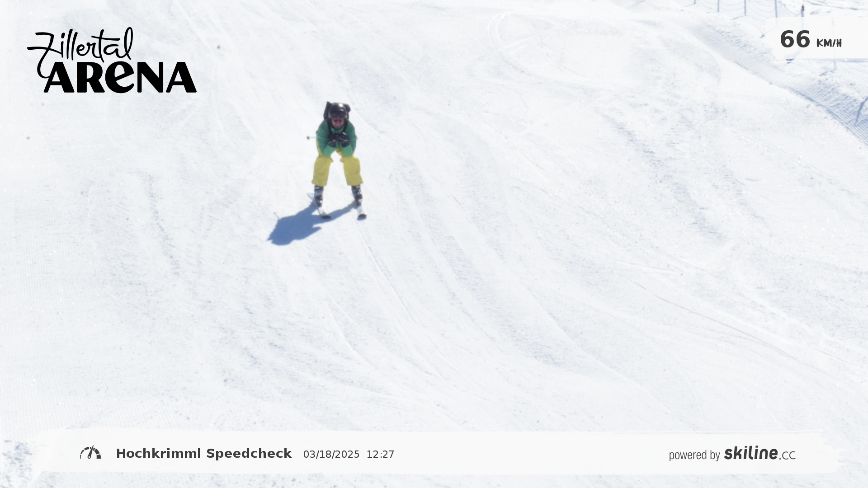Select the 66 speed number readout

[795, 39]
